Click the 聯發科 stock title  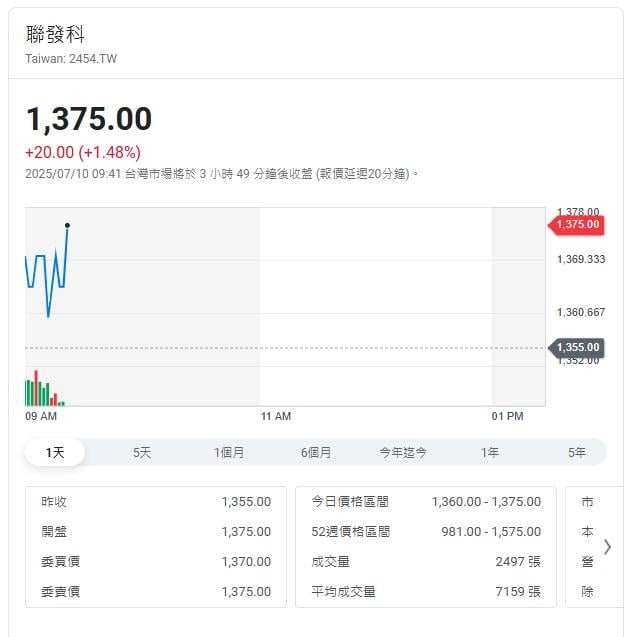coord(55,34)
